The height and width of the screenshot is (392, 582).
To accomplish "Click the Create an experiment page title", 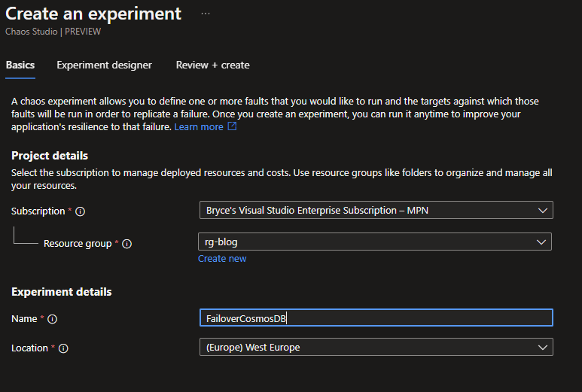I will 93,14.
